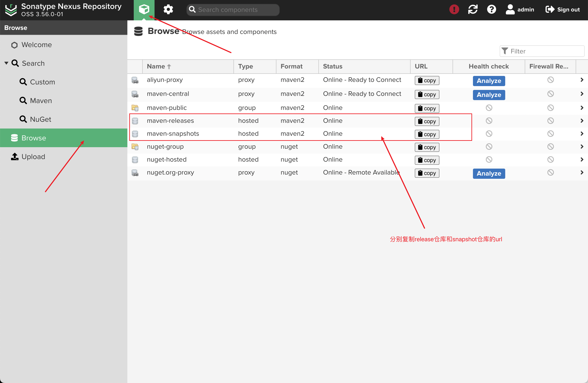Copy URL of nuget-hosted
The height and width of the screenshot is (383, 588).
(x=427, y=160)
